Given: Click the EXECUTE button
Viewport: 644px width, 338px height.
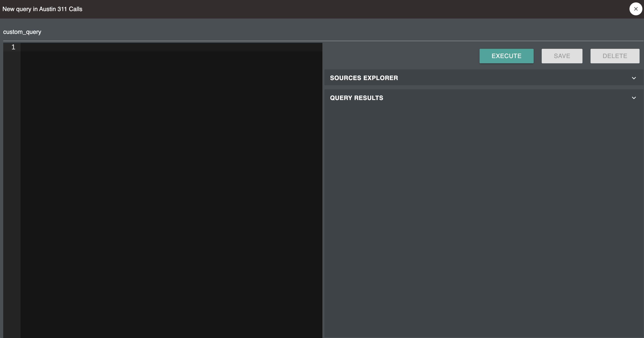Looking at the screenshot, I should [506, 56].
